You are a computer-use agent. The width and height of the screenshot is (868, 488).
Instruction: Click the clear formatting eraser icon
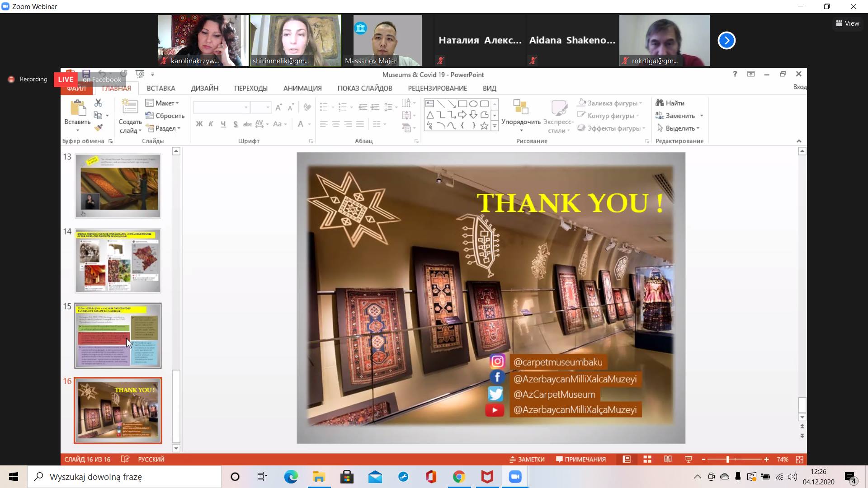[x=307, y=107]
